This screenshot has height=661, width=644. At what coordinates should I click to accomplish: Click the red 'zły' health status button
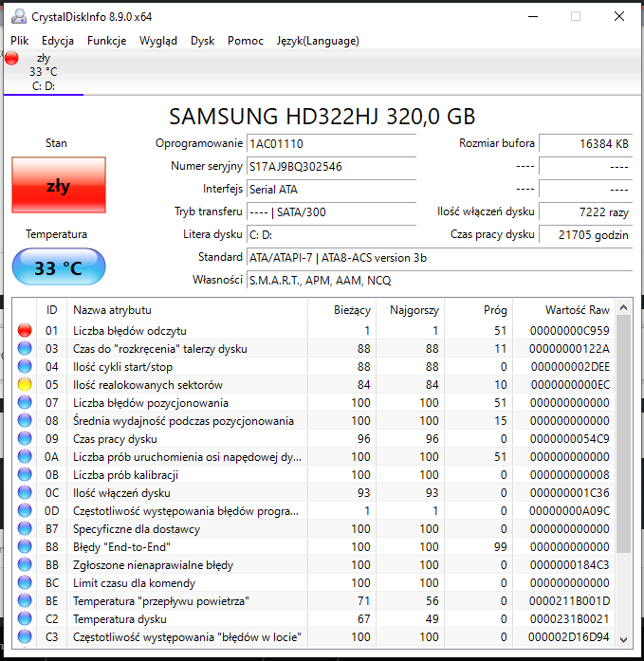[x=59, y=185]
